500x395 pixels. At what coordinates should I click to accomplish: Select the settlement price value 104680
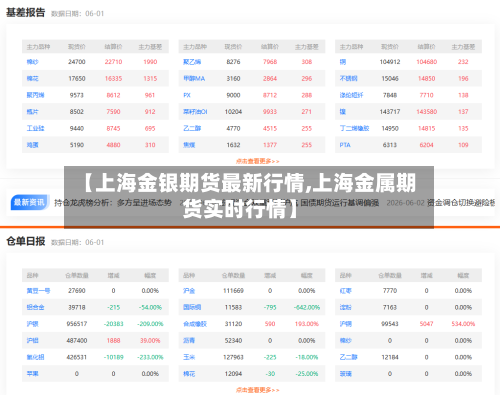(427, 62)
